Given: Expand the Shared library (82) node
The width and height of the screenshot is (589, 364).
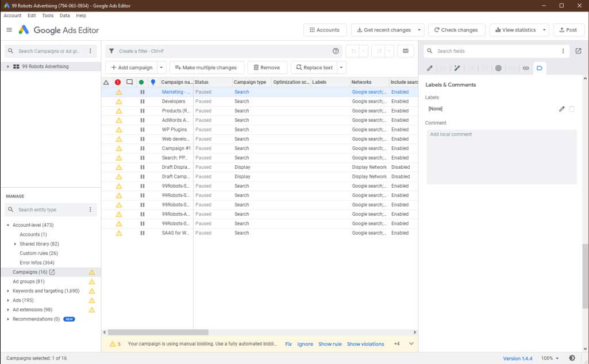Looking at the screenshot, I should pos(15,244).
